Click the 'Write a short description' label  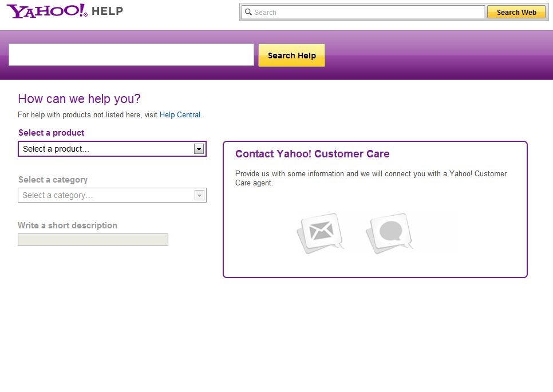68,225
